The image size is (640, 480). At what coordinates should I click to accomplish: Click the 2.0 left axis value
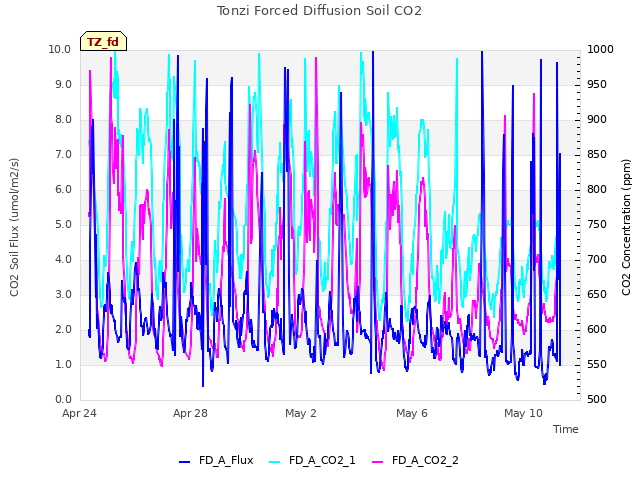(x=63, y=329)
